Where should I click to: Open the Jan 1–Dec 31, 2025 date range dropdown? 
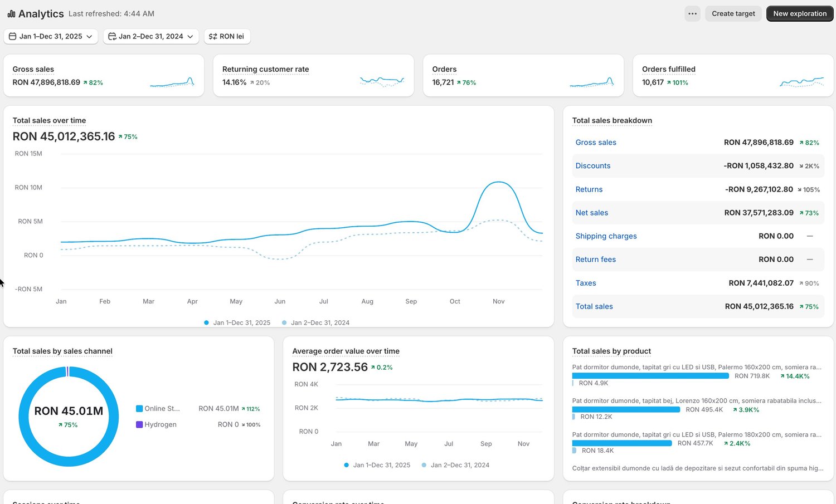(51, 36)
